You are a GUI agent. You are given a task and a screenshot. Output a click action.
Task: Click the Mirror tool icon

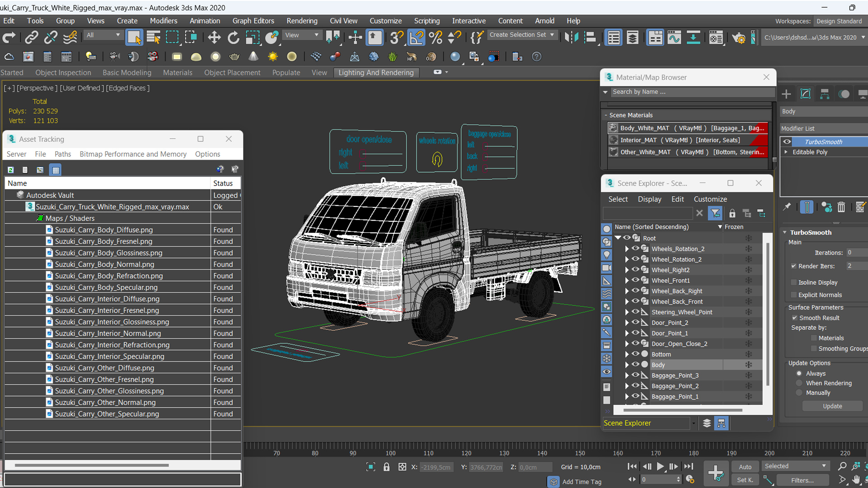pos(571,38)
